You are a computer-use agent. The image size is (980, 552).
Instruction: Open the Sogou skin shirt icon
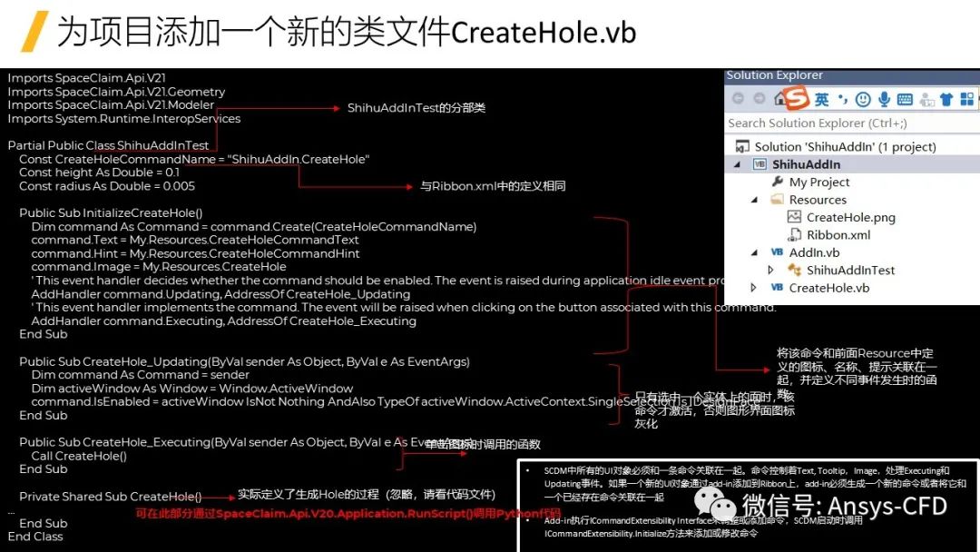coord(946,99)
